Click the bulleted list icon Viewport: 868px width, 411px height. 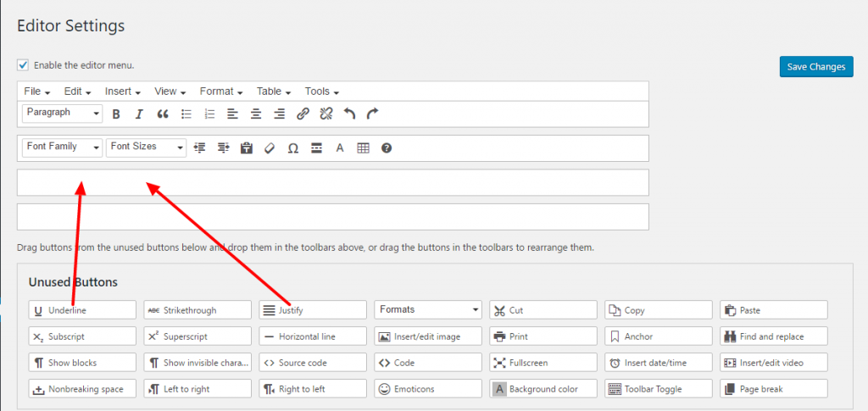tap(186, 114)
